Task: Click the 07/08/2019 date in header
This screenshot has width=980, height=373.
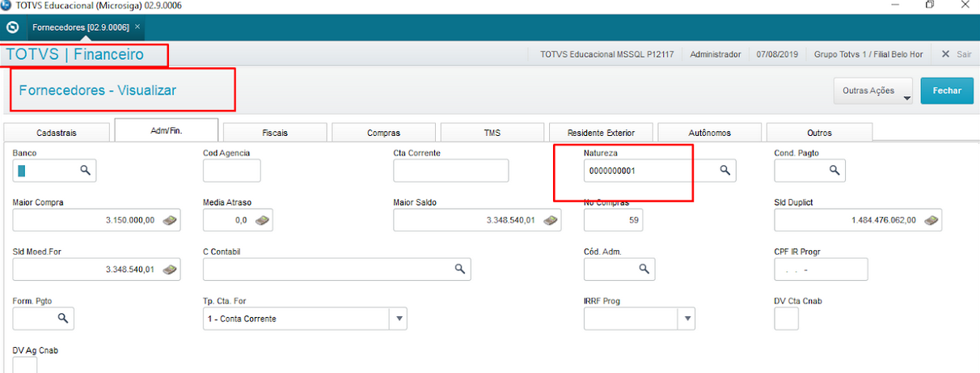Action: pyautogui.click(x=778, y=54)
